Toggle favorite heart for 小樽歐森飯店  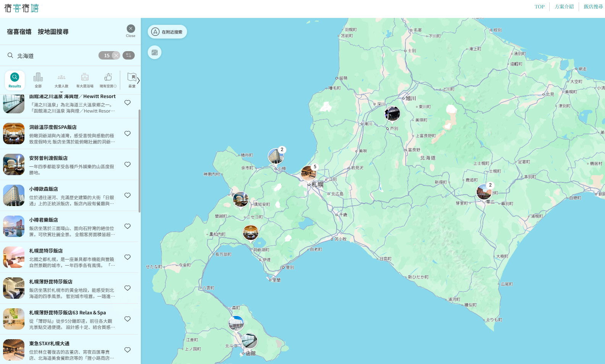tap(127, 195)
